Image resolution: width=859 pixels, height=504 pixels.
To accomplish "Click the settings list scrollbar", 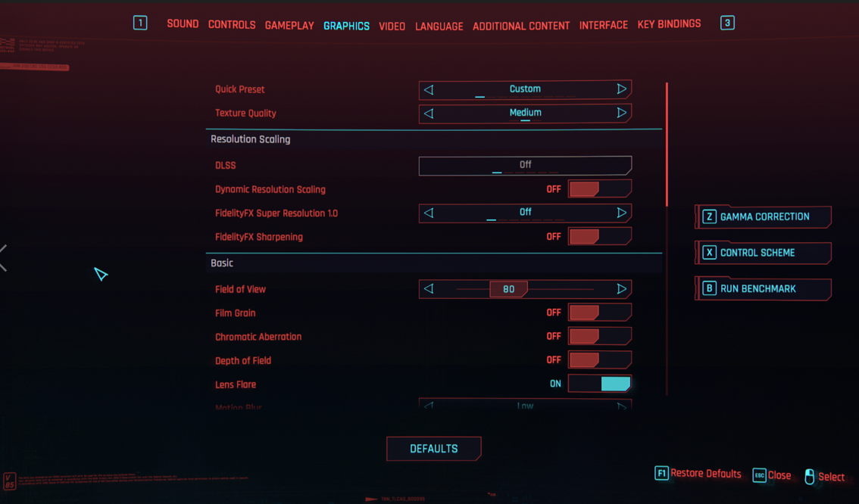I will [667, 145].
